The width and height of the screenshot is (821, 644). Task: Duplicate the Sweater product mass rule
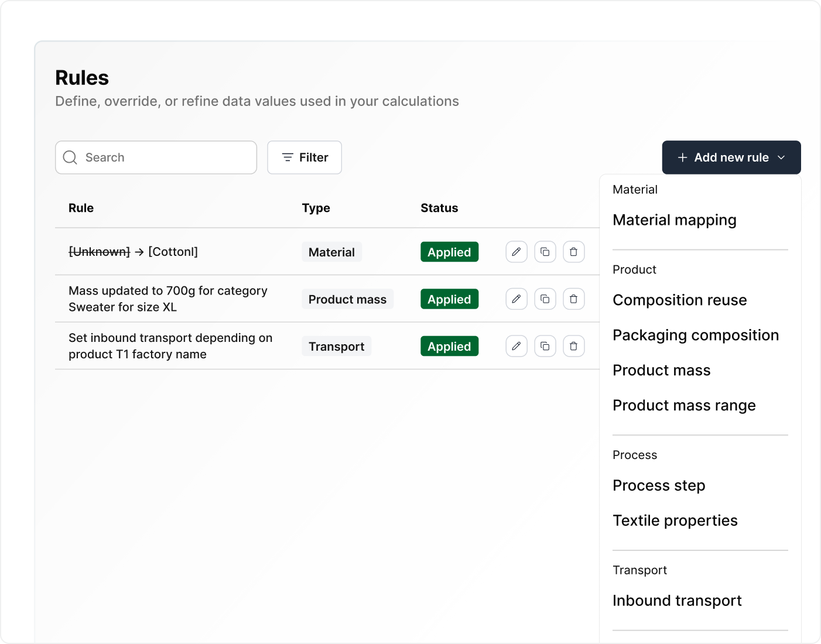[545, 299]
